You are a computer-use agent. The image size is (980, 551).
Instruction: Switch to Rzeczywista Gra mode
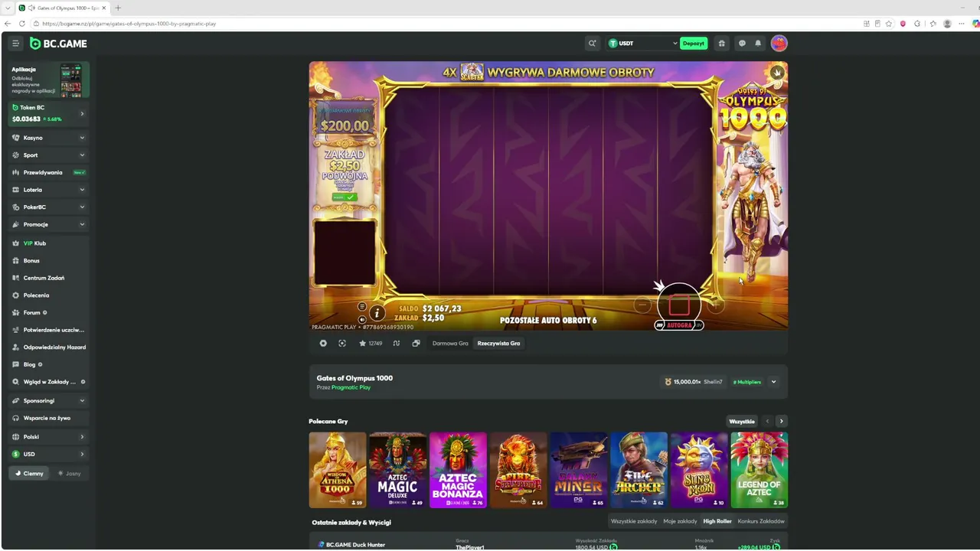pyautogui.click(x=498, y=344)
